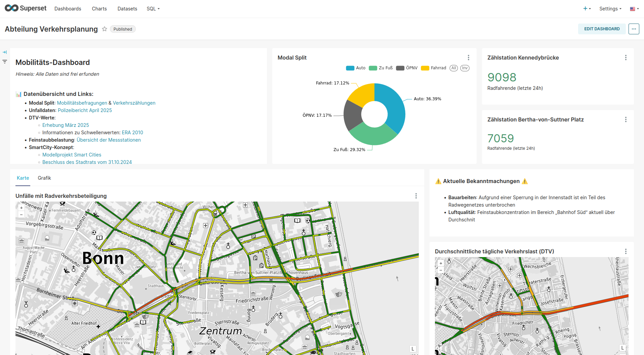Screen dimensions: 644x355
Task: Invert the legend selection with Inv
Action: [465, 68]
